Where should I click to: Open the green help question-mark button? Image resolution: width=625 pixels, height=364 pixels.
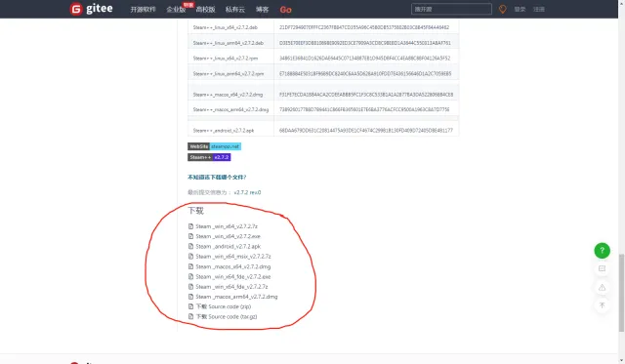602,251
